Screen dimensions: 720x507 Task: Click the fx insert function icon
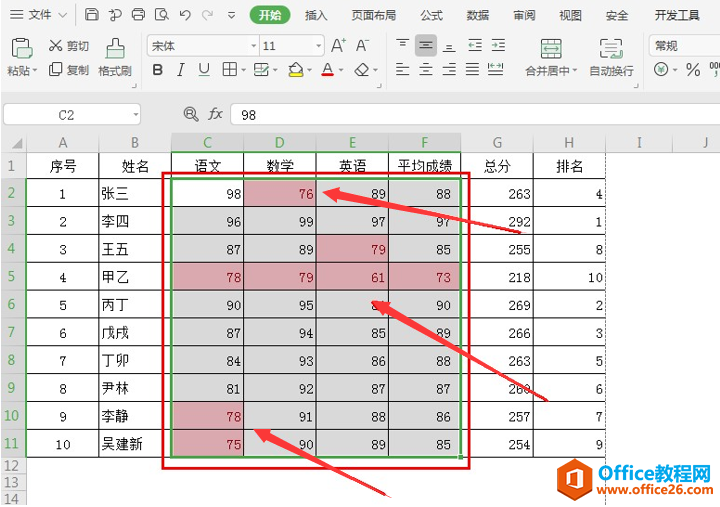pos(215,113)
